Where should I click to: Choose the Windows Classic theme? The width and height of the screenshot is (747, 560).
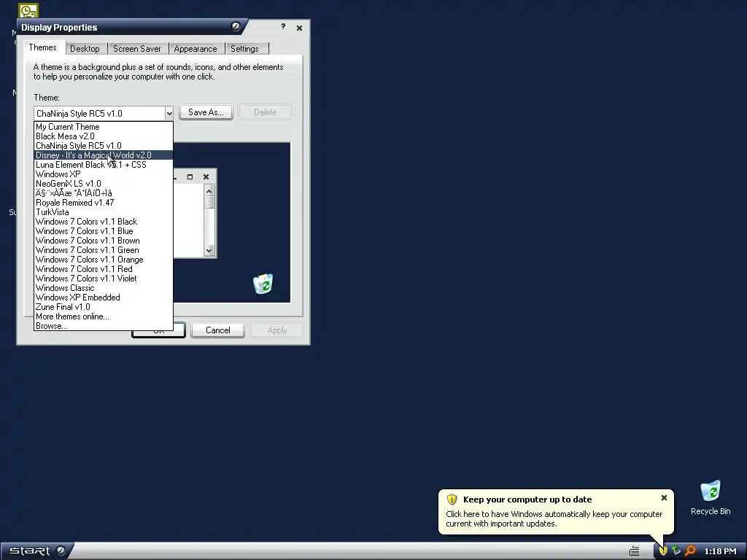pos(104,288)
